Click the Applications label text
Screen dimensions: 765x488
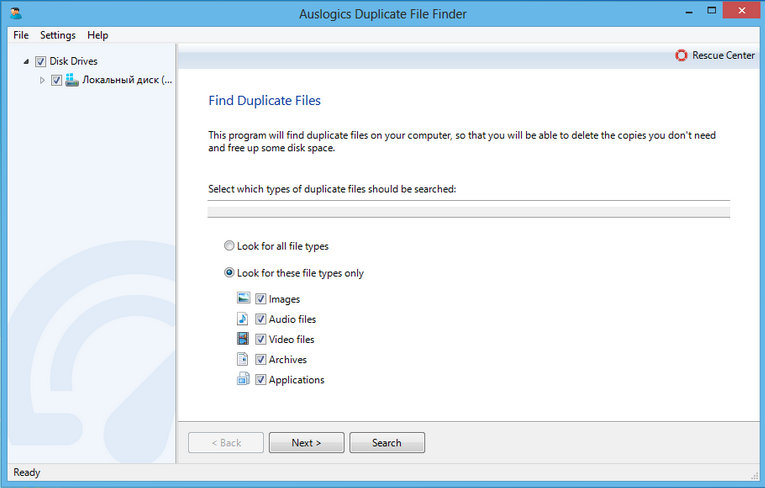[296, 380]
